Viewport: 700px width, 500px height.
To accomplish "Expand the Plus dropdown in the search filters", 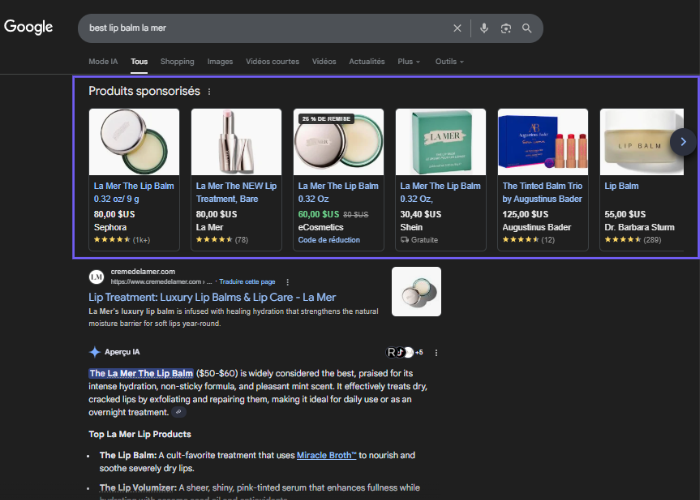I will point(408,61).
